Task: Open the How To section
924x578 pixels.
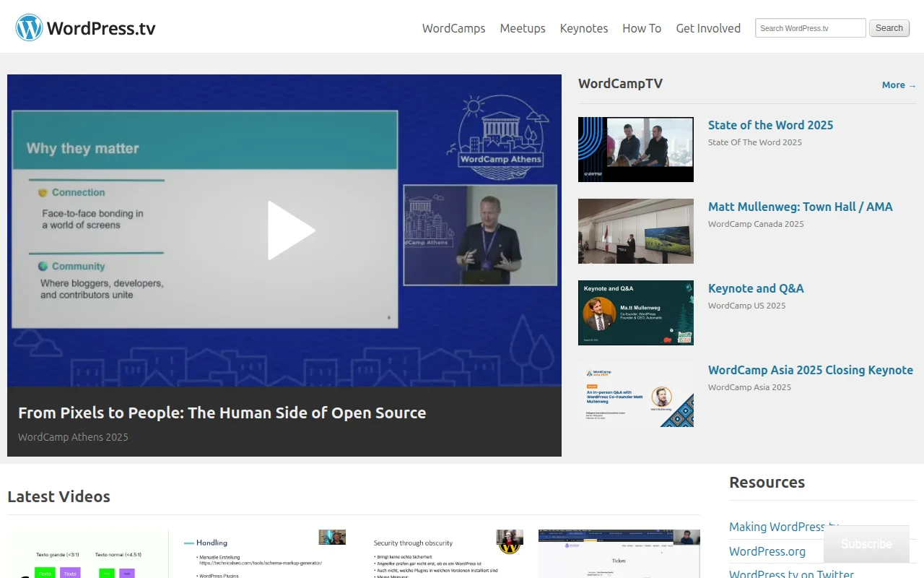Action: 641,28
